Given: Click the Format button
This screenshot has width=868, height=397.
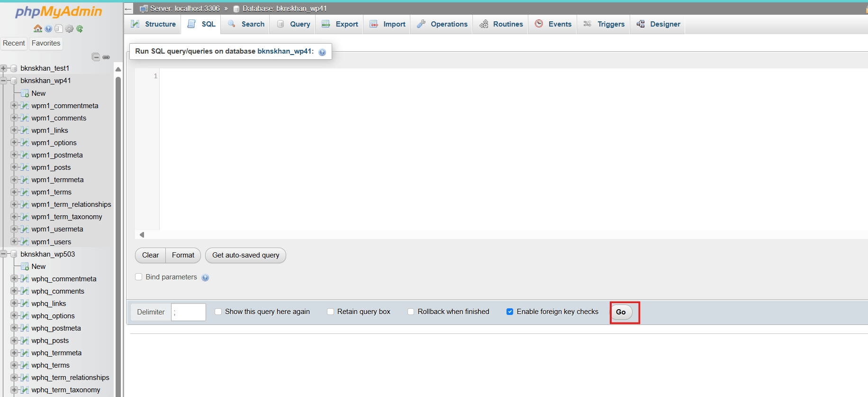Looking at the screenshot, I should coord(183,255).
